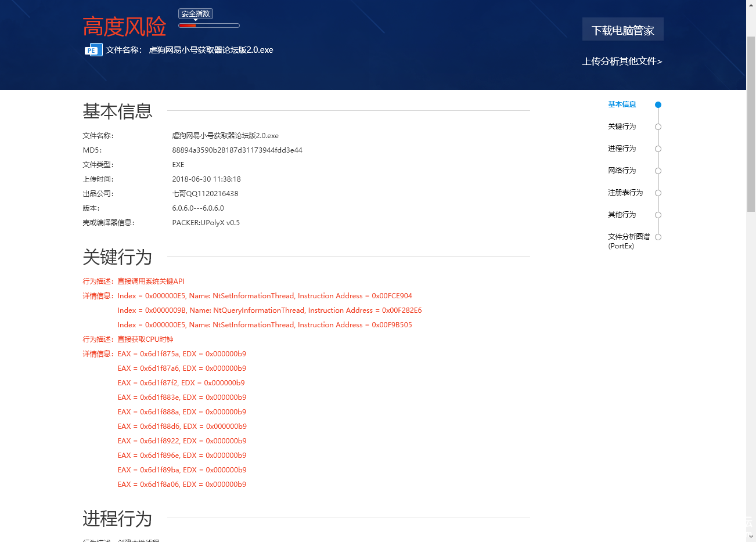Click the 文件类型 value EXE
756x542 pixels.
178,165
